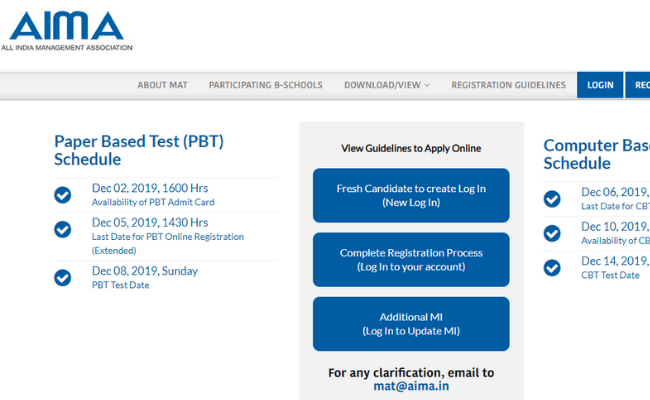Click checkmark icon beside Dec 05, 2019

(63, 230)
